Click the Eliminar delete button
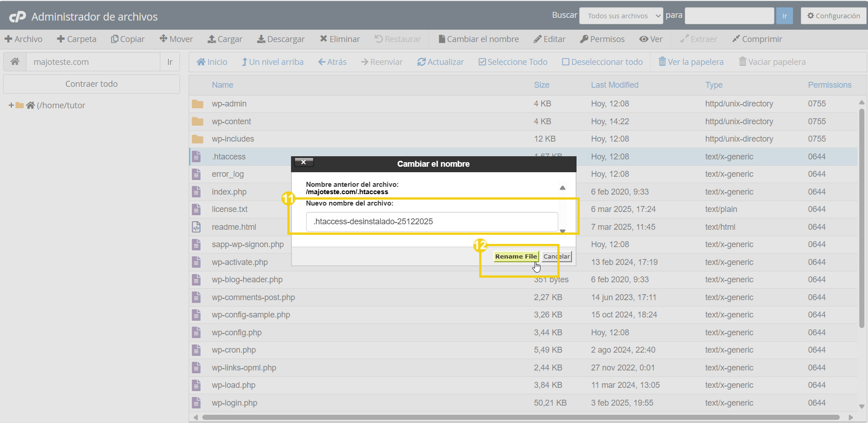This screenshot has width=868, height=423. point(340,39)
